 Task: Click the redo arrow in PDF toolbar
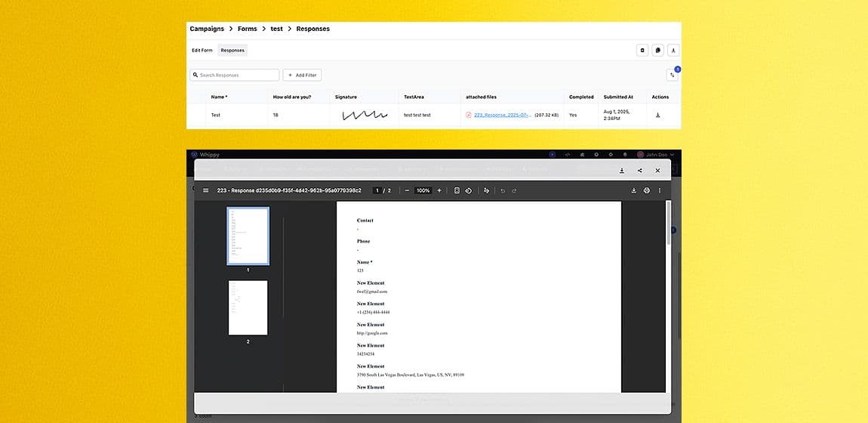(514, 190)
